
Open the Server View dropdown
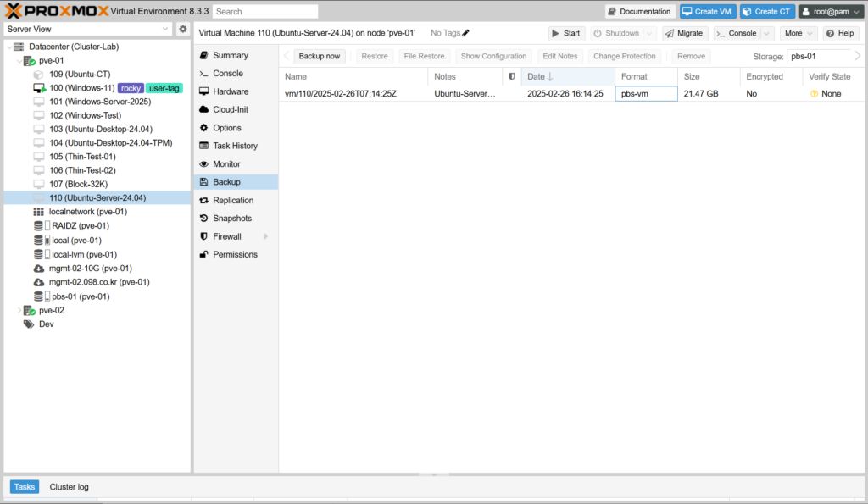click(89, 29)
